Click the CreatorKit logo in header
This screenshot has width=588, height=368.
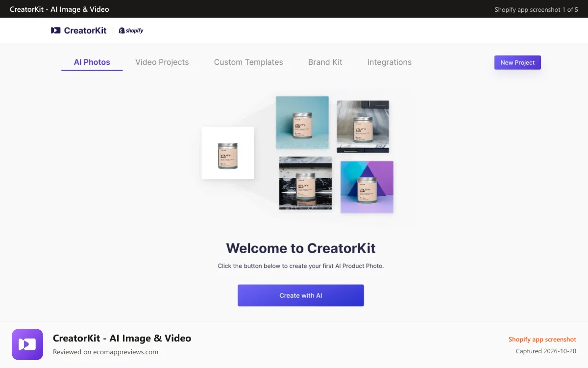pos(79,30)
